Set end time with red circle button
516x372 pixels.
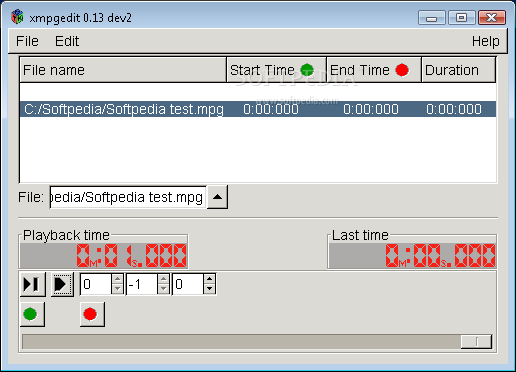tap(92, 314)
